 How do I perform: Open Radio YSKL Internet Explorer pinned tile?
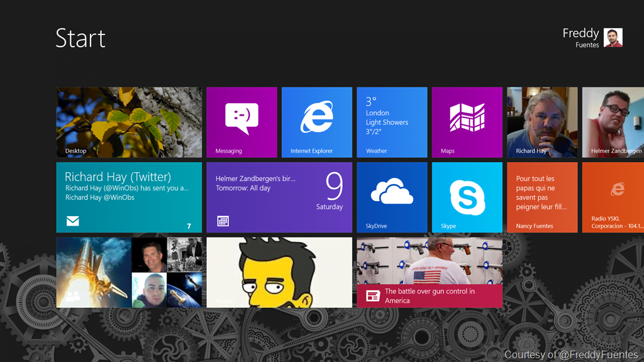pyautogui.click(x=613, y=197)
